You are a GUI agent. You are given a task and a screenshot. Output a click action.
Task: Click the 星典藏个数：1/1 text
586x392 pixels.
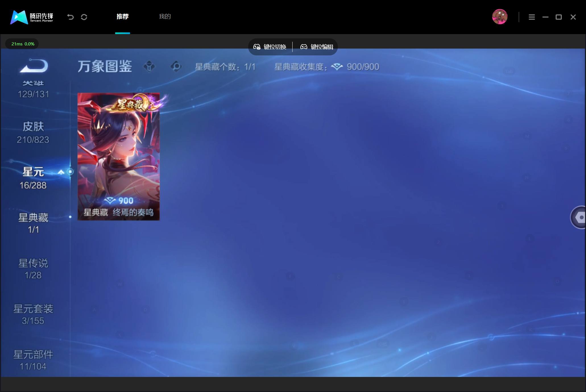pos(225,67)
